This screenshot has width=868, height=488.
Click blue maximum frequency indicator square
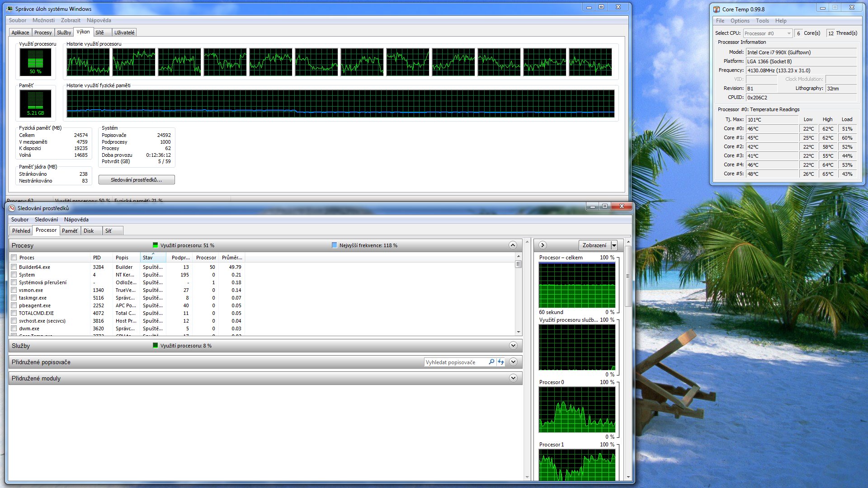point(335,245)
